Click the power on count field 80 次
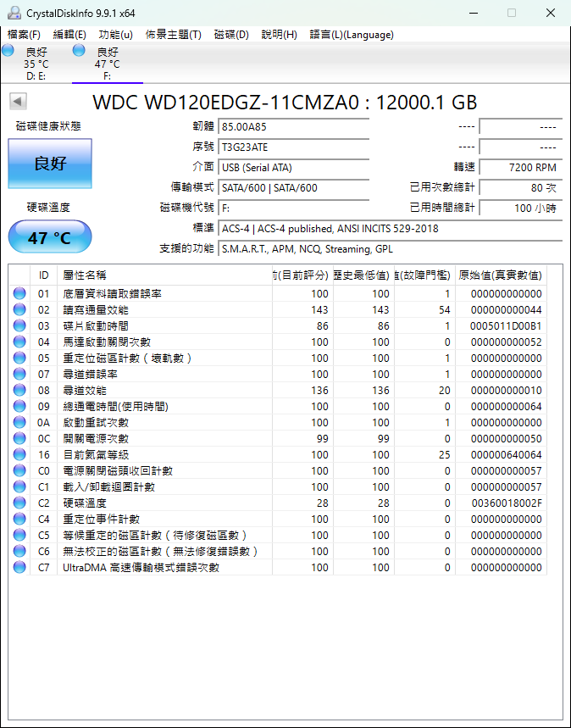This screenshot has height=728, width=571. pos(520,188)
